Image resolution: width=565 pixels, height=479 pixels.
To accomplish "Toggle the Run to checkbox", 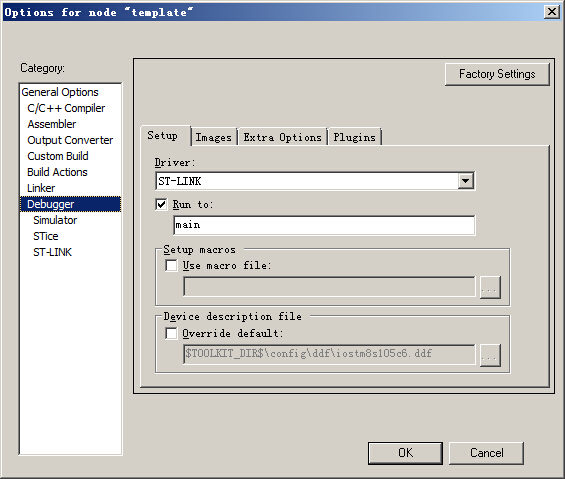I will click(x=161, y=204).
